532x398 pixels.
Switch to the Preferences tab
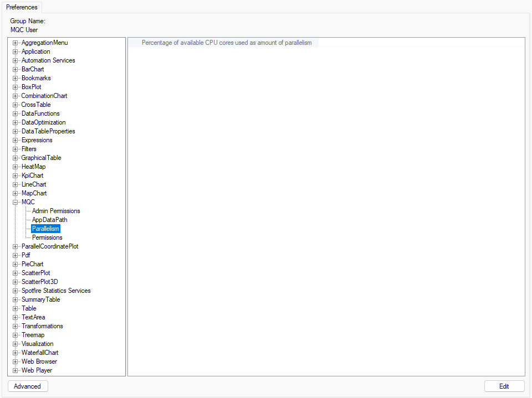point(22,7)
